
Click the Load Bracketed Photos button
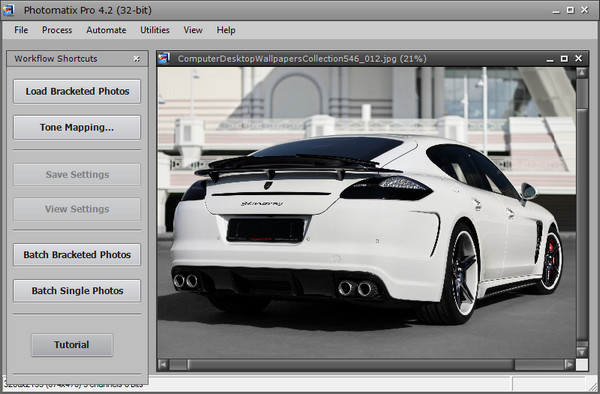click(77, 91)
